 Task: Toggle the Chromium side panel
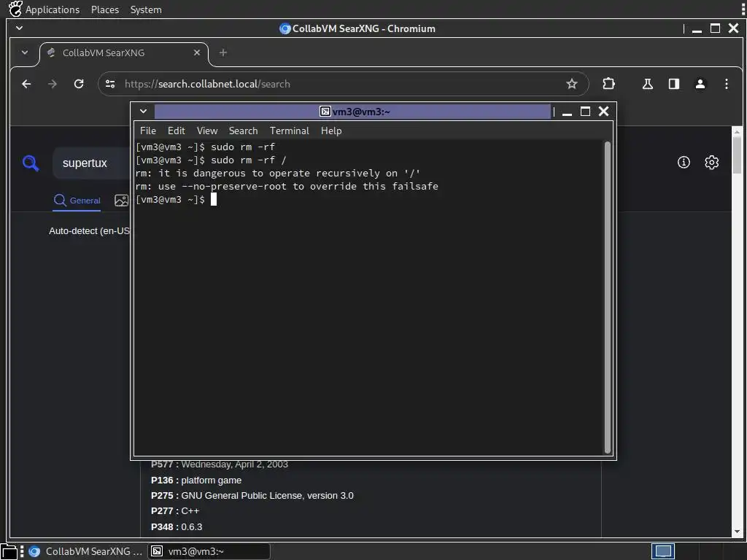coord(673,84)
